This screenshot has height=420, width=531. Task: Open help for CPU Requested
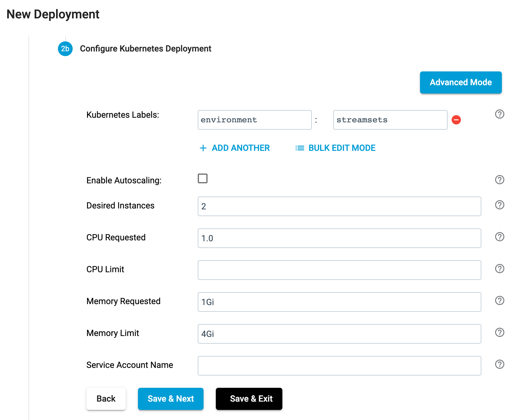point(499,237)
